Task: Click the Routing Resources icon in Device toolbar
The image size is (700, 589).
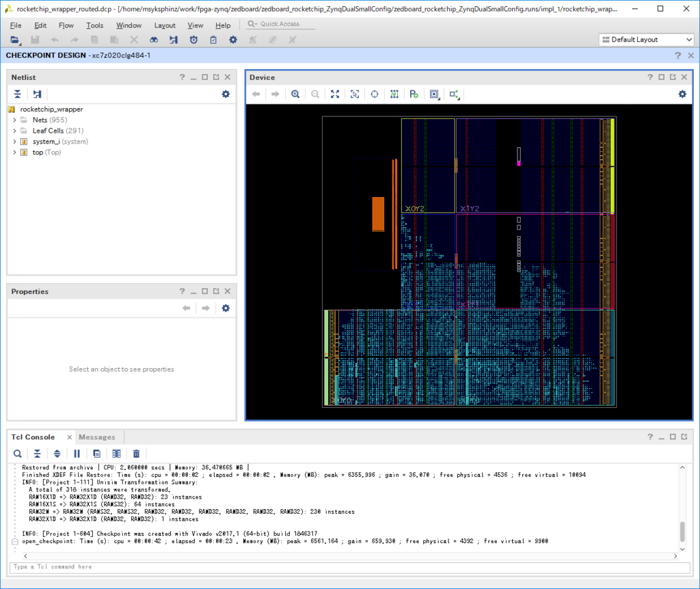Action: point(394,94)
